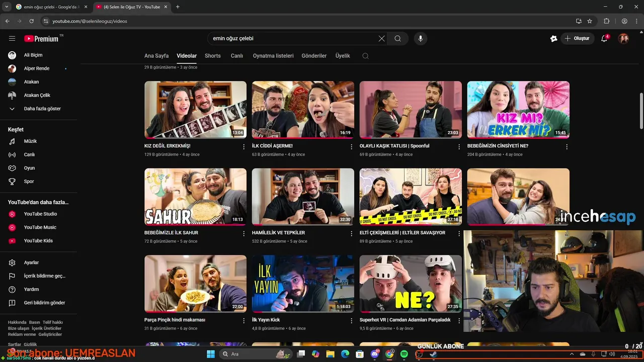Open YouTube notifications bell

point(605,39)
